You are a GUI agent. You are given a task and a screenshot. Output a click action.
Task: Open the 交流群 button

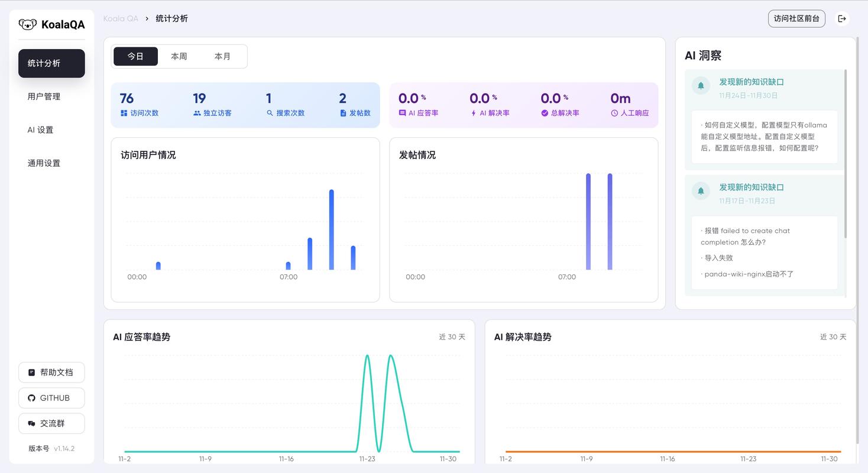(51, 423)
